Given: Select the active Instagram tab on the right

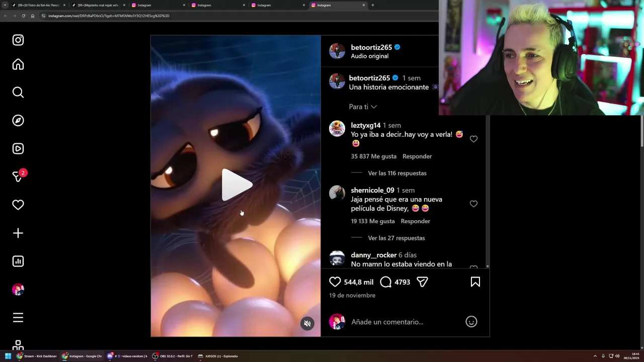Looking at the screenshot, I should (339, 5).
